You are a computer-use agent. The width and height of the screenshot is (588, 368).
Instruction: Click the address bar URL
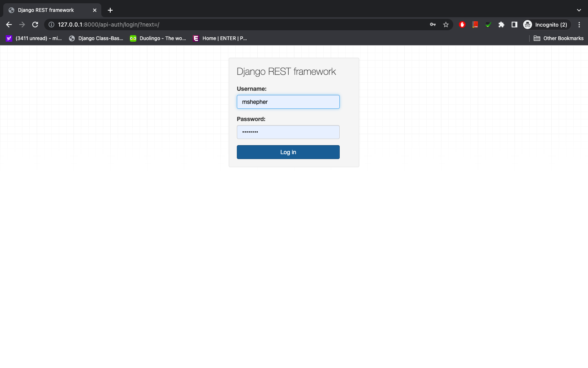tap(109, 25)
